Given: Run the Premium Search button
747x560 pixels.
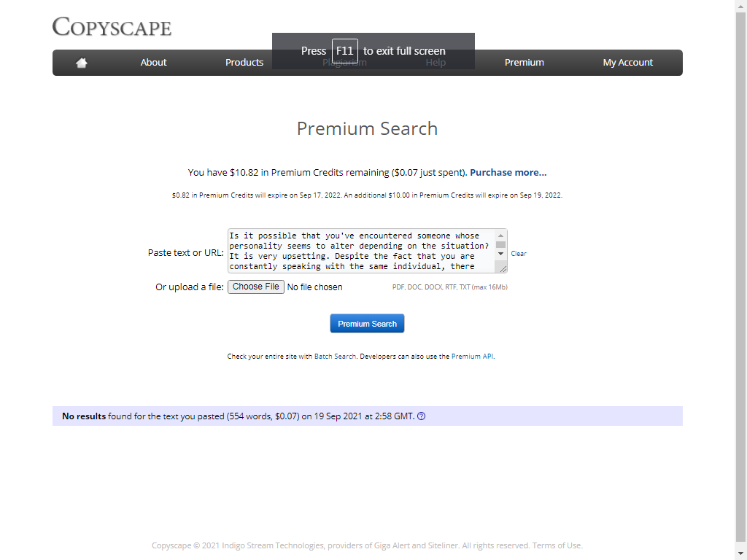Looking at the screenshot, I should click(367, 323).
